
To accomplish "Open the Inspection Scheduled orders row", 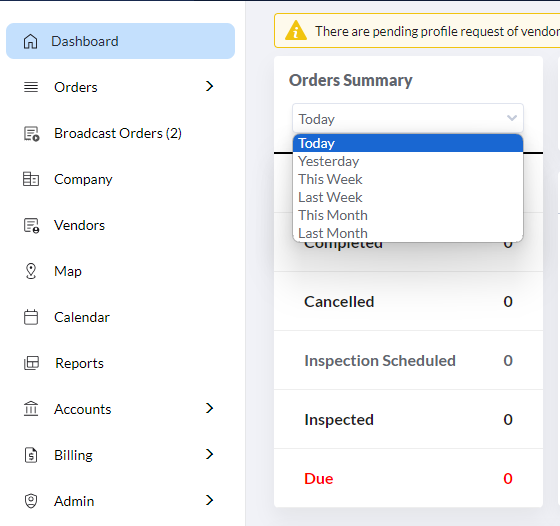I will point(408,360).
